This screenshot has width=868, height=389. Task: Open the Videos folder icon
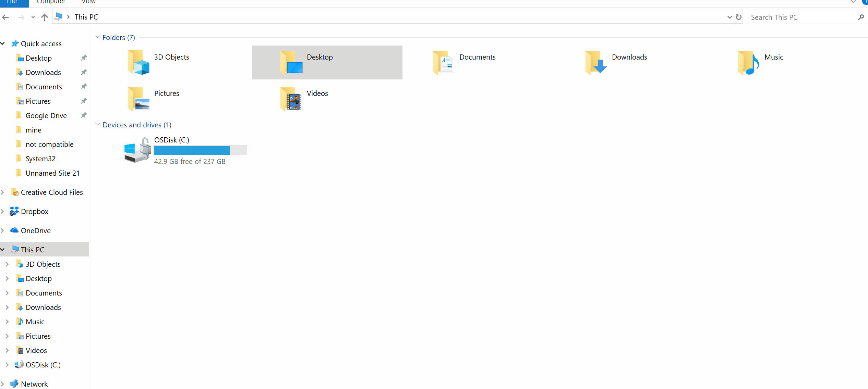[291, 99]
